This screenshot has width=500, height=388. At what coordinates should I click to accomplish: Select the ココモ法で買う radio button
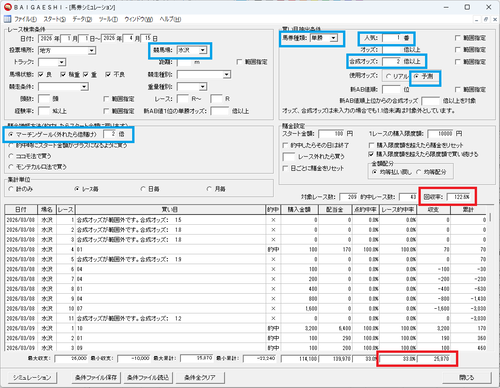[x=11, y=156]
